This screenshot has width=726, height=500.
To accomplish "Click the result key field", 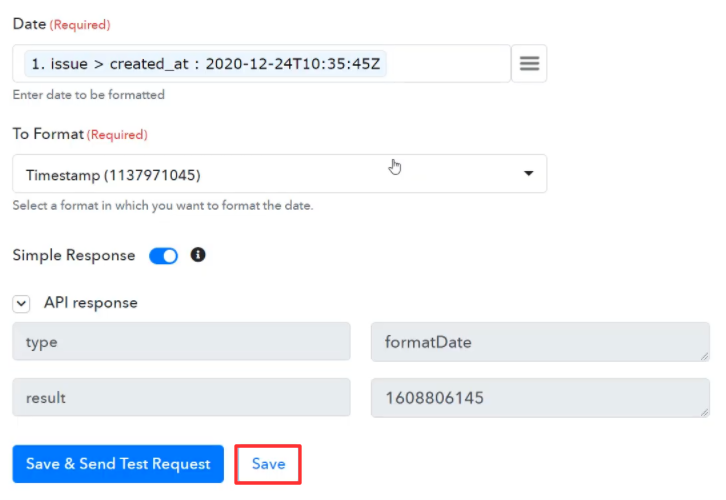I will pos(182,397).
